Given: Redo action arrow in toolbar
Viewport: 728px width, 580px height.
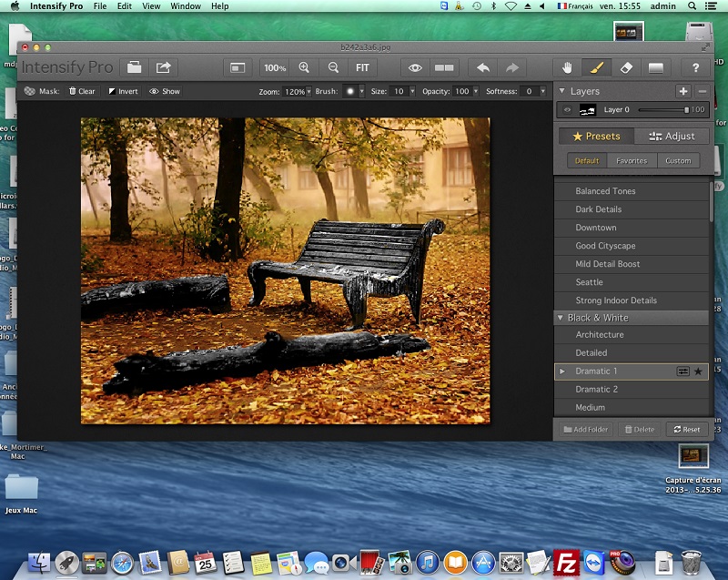Looking at the screenshot, I should (512, 67).
